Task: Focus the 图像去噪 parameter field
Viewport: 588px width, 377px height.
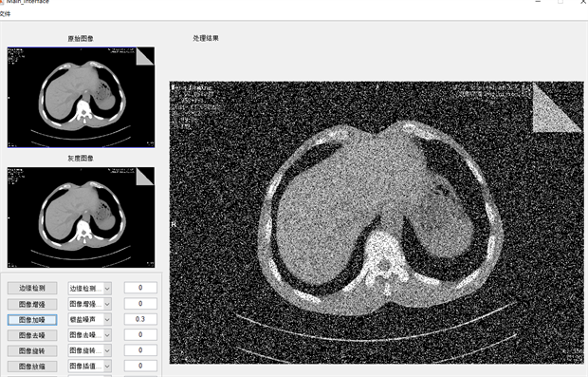Action: [140, 334]
